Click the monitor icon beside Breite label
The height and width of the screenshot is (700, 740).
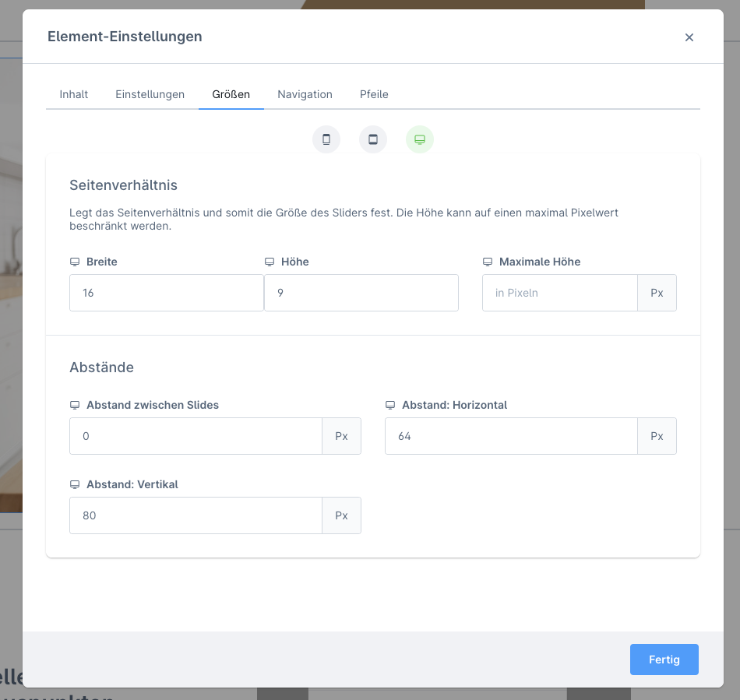click(x=75, y=262)
